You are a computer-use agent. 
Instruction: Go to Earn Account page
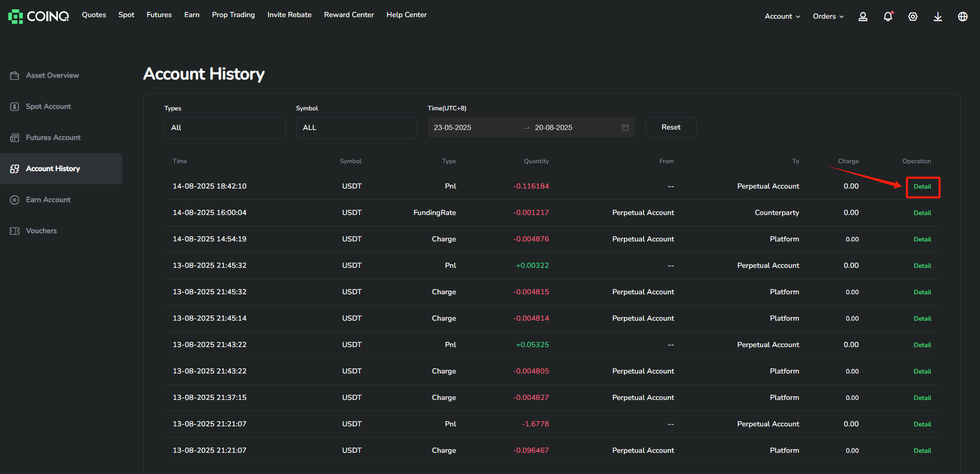(48, 199)
